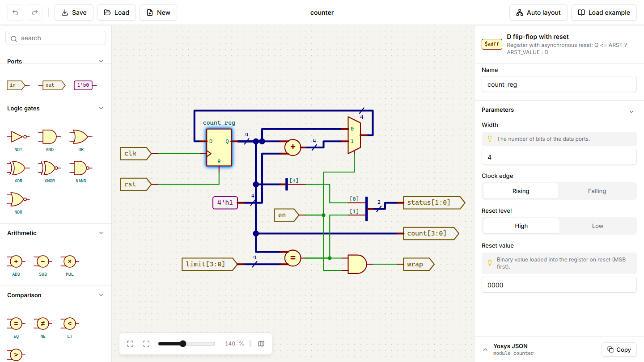Click the undo arrow icon
644x362 pixels.
click(15, 13)
